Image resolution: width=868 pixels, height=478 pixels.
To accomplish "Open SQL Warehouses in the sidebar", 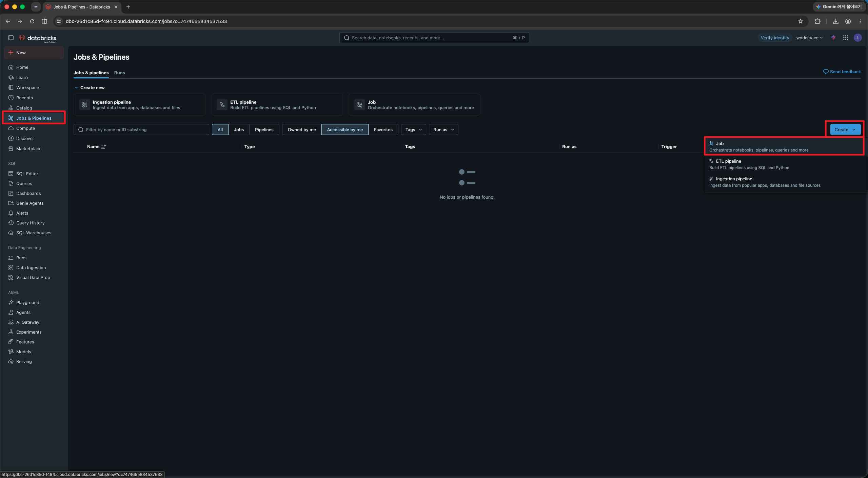I will [x=34, y=233].
